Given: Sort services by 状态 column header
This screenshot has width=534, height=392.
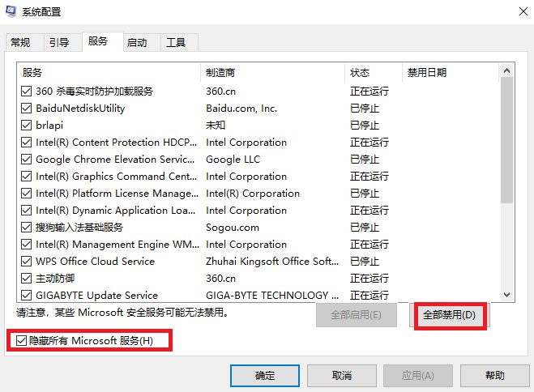Looking at the screenshot, I should tap(373, 73).
